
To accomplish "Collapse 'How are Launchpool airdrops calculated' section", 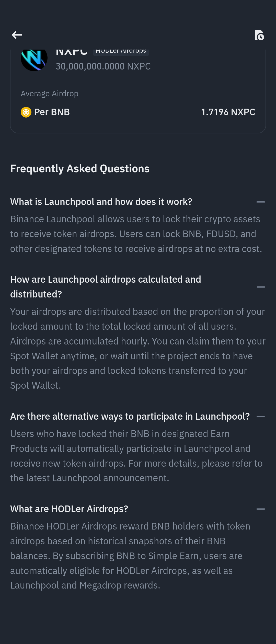I will tap(260, 287).
